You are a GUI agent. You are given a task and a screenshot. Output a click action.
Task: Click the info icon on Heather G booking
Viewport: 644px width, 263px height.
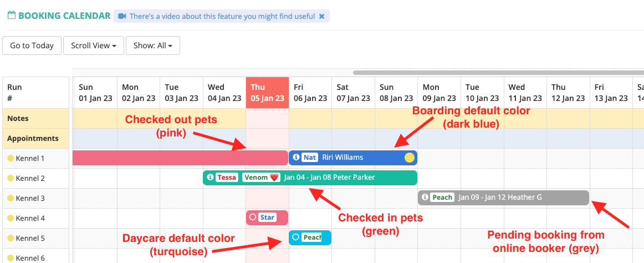tap(425, 198)
